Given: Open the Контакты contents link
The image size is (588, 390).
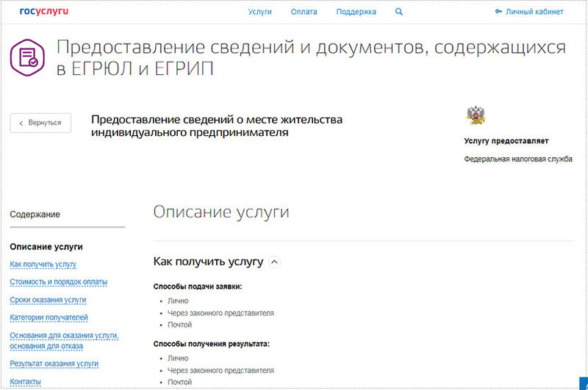Looking at the screenshot, I should coord(25,381).
